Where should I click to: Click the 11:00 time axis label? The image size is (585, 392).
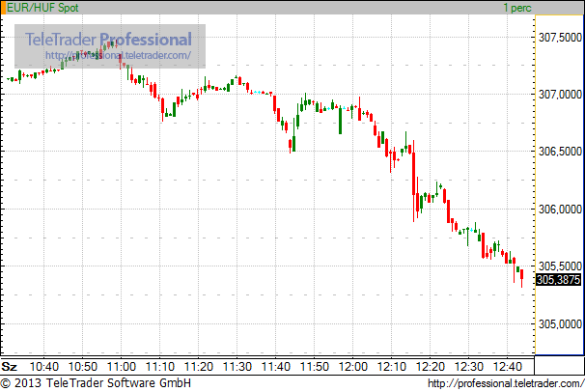click(122, 367)
